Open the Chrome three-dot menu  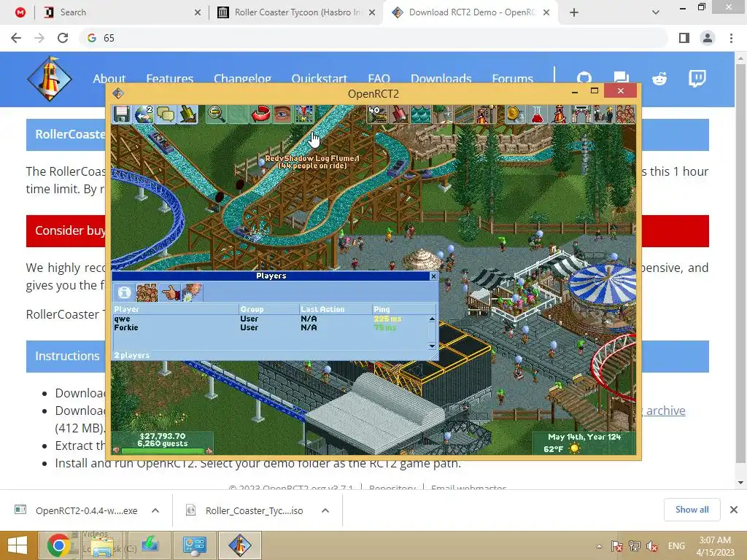click(731, 38)
